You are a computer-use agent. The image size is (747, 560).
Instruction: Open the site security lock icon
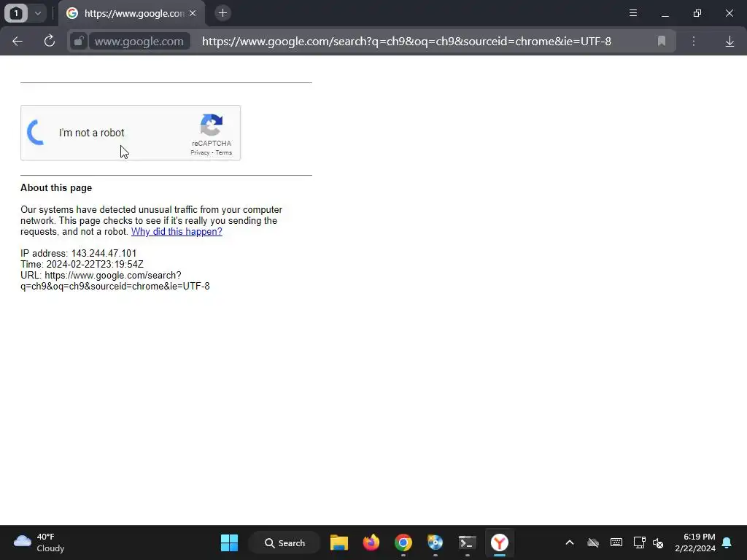click(78, 42)
